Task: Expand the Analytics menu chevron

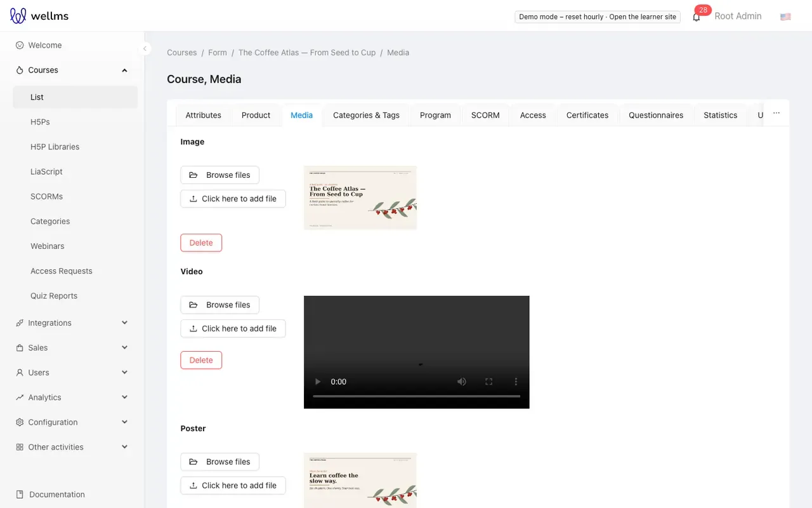Action: click(124, 397)
